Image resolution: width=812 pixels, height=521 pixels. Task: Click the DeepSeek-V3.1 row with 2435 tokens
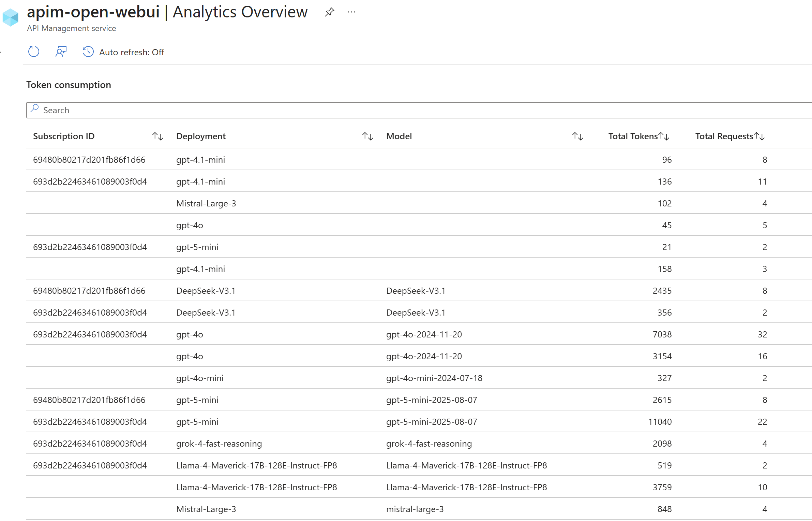[206, 291]
